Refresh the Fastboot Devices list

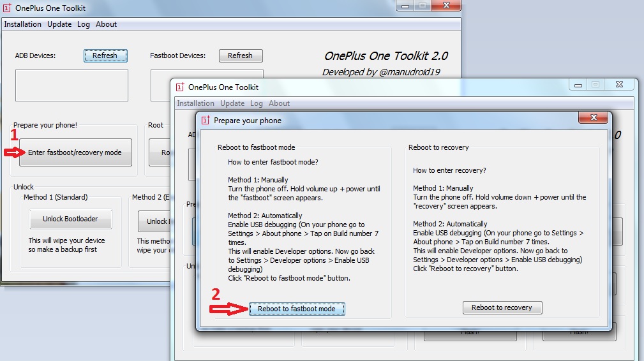tap(241, 55)
